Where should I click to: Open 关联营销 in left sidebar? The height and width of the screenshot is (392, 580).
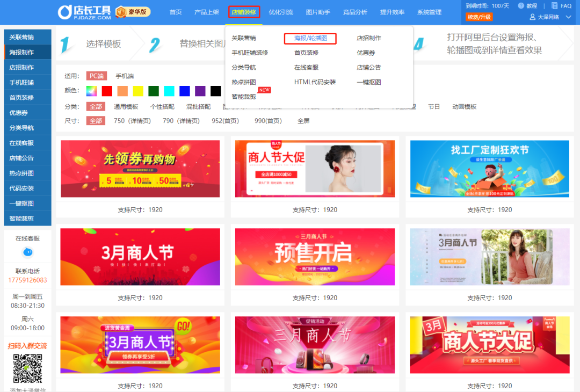27,37
